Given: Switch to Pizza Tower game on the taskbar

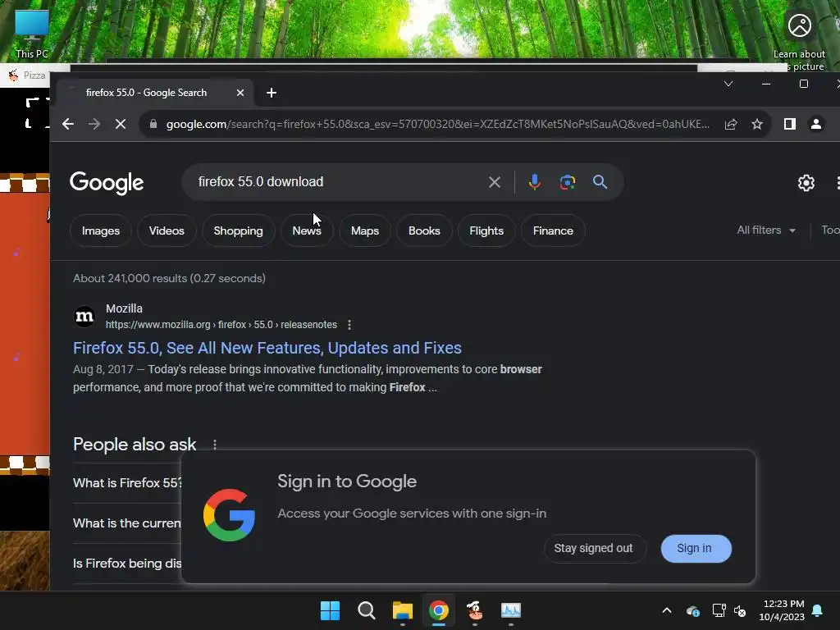Looking at the screenshot, I should coord(475,610).
